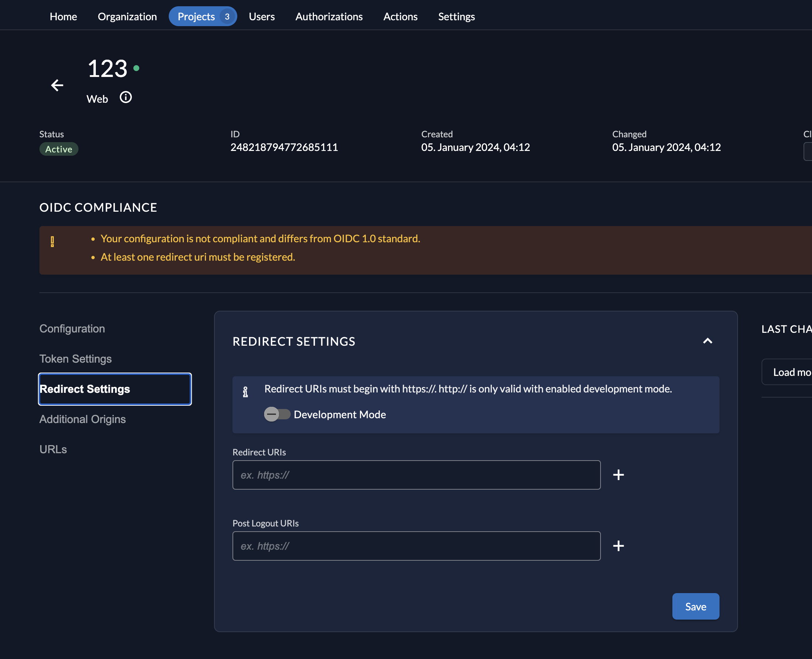Open the URLs sidebar section
This screenshot has width=812, height=659.
53,450
